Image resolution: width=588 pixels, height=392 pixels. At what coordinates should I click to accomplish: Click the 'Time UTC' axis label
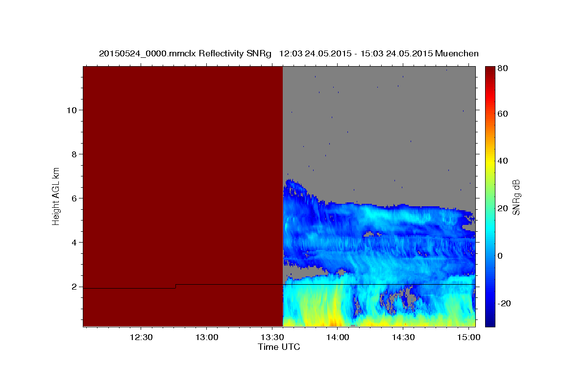point(279,347)
